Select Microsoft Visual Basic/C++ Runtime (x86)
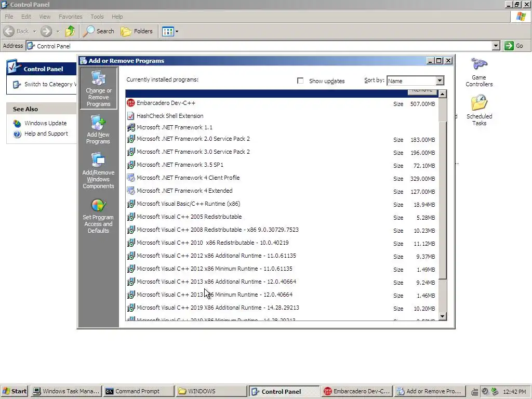This screenshot has width=532, height=399. 281,204
